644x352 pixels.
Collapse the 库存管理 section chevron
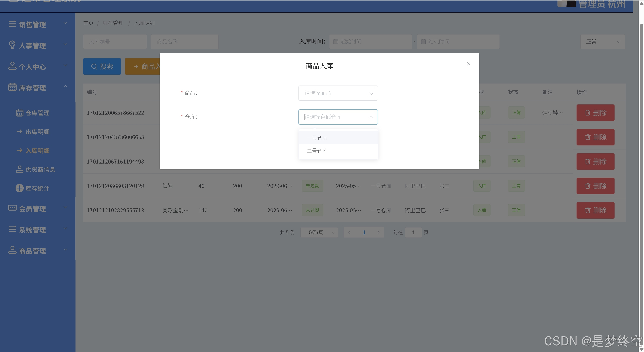[x=65, y=87]
